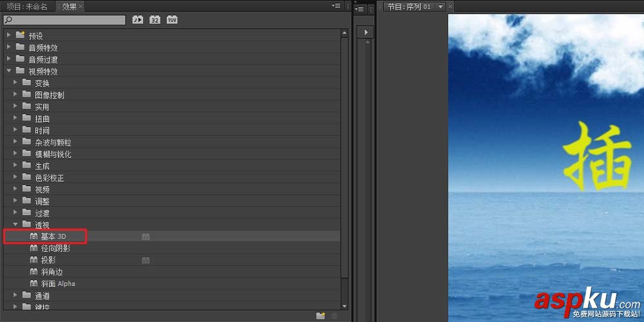Select the 视频 folder label

point(42,189)
